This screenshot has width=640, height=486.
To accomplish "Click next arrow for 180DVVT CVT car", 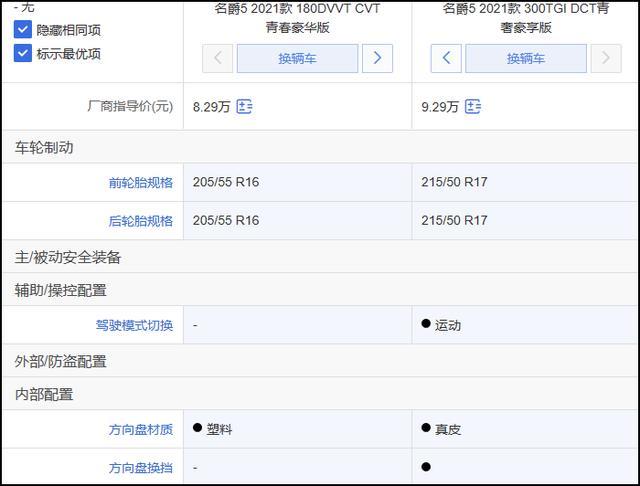I will [377, 58].
